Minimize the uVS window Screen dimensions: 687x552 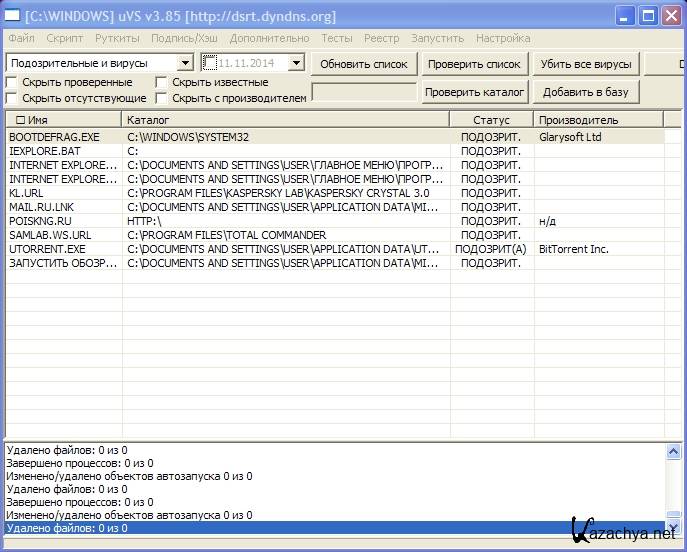pos(625,16)
